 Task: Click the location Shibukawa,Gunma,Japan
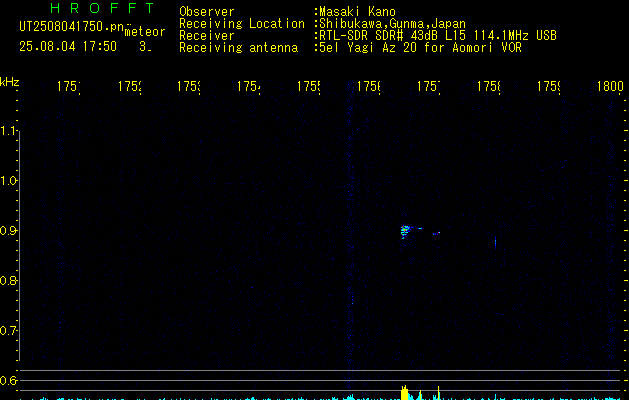click(x=392, y=24)
